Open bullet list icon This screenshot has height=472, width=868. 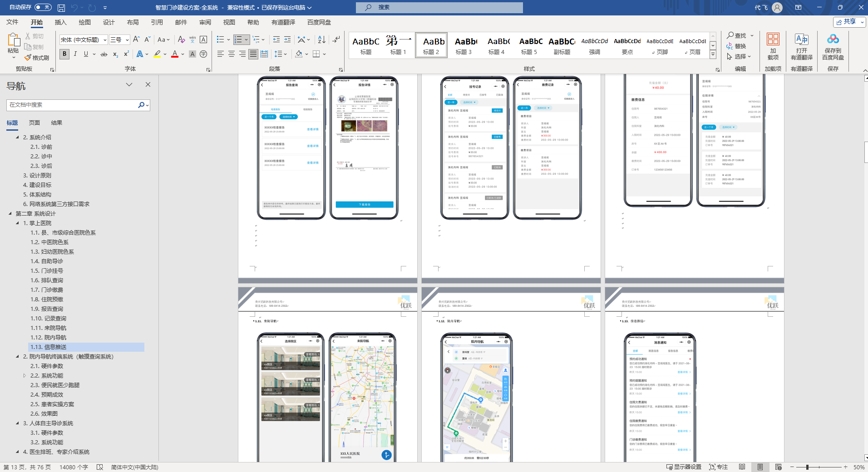click(220, 39)
